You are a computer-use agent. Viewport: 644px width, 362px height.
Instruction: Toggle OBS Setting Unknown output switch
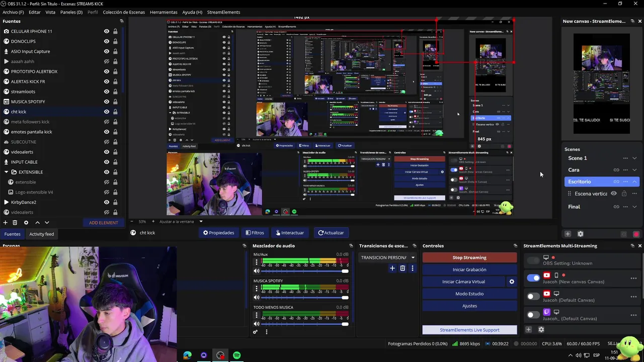533,260
